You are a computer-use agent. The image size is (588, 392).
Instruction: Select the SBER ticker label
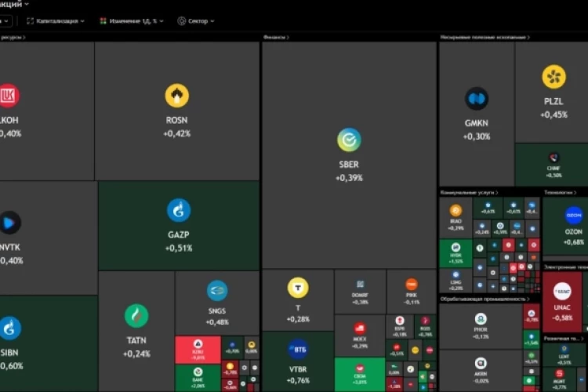(x=349, y=165)
